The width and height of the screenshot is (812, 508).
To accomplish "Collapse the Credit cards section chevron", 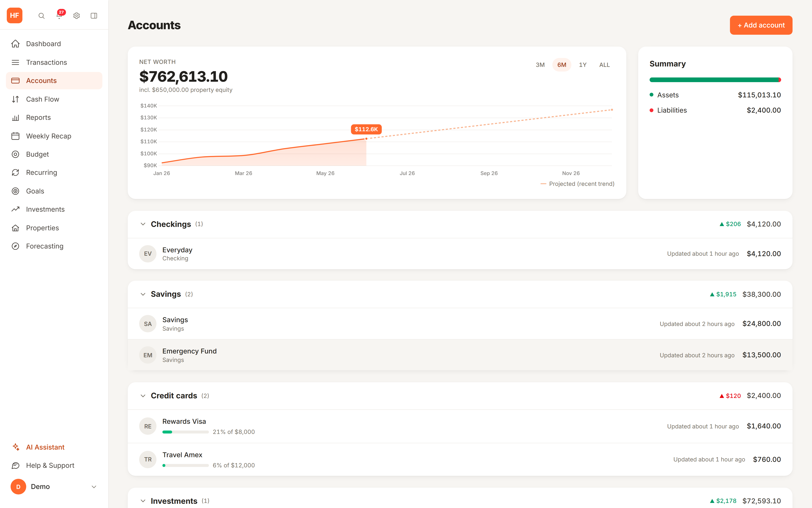I will tap(143, 396).
